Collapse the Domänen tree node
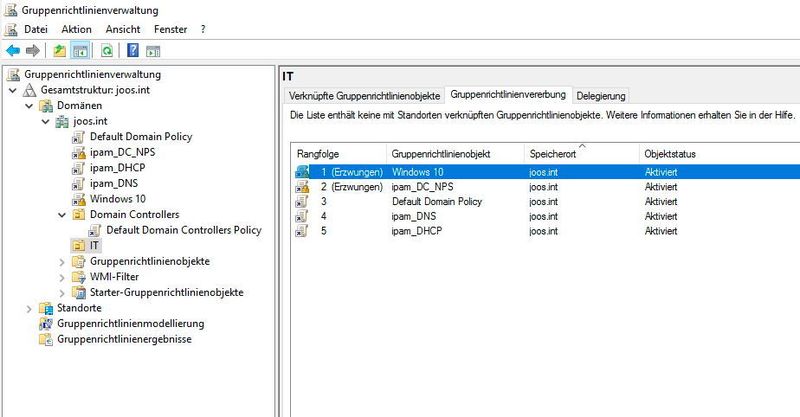Screen dimensions: 800x417 [x=29, y=106]
